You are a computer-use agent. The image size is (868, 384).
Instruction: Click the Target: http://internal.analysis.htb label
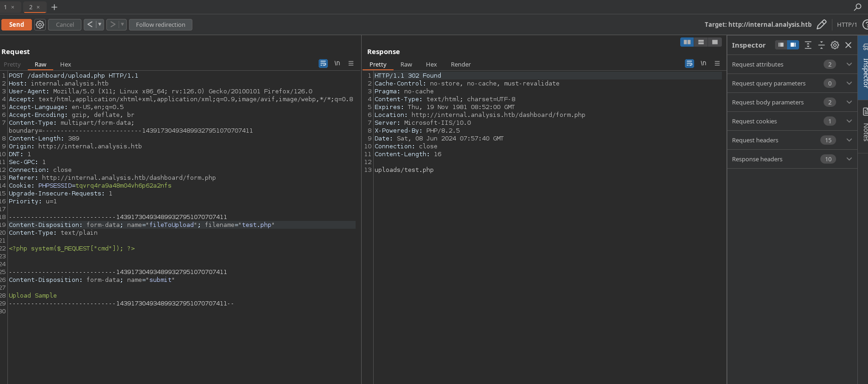(758, 24)
